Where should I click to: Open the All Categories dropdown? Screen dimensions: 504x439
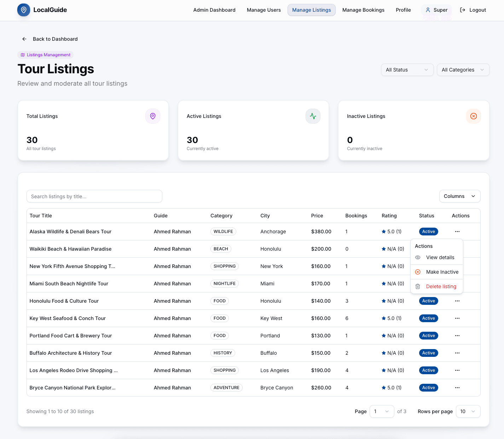[x=463, y=70]
